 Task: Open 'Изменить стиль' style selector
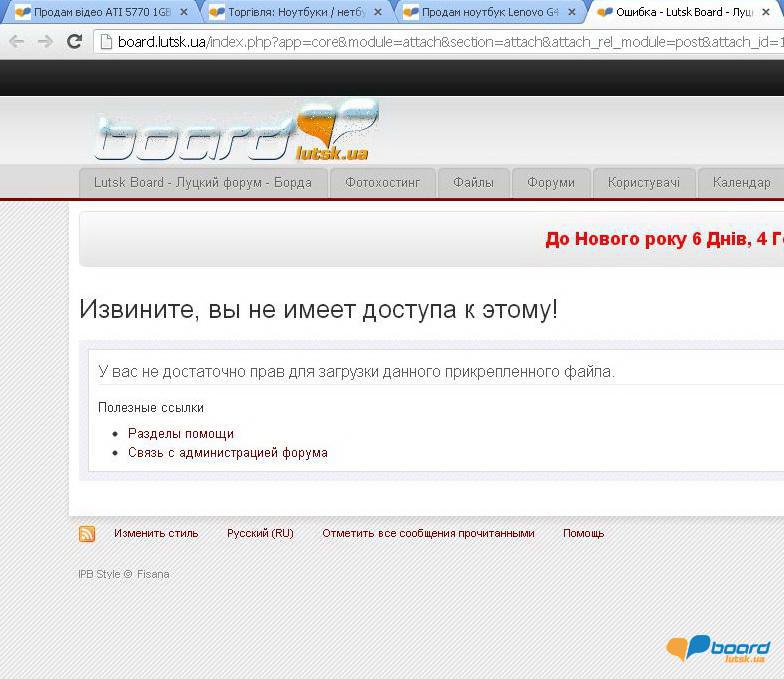[156, 533]
